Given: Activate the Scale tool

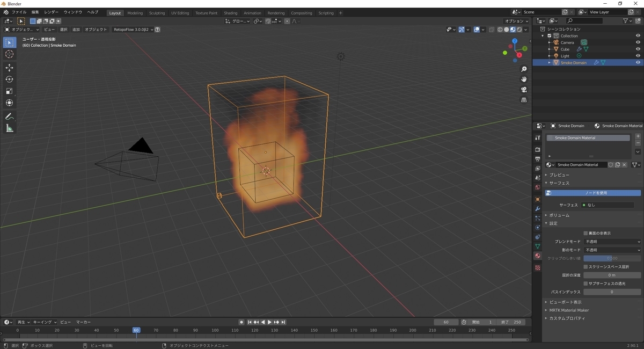Looking at the screenshot, I should pyautogui.click(x=10, y=91).
